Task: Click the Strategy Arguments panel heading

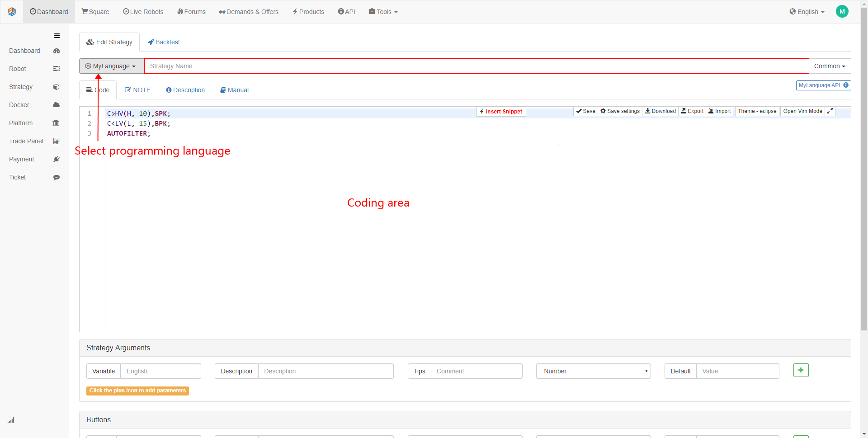Action: pyautogui.click(x=465, y=348)
